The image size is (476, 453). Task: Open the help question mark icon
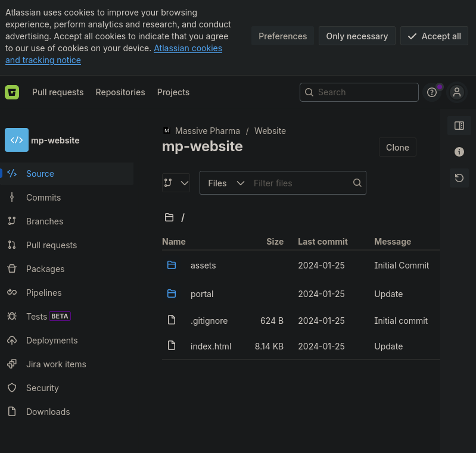432,92
